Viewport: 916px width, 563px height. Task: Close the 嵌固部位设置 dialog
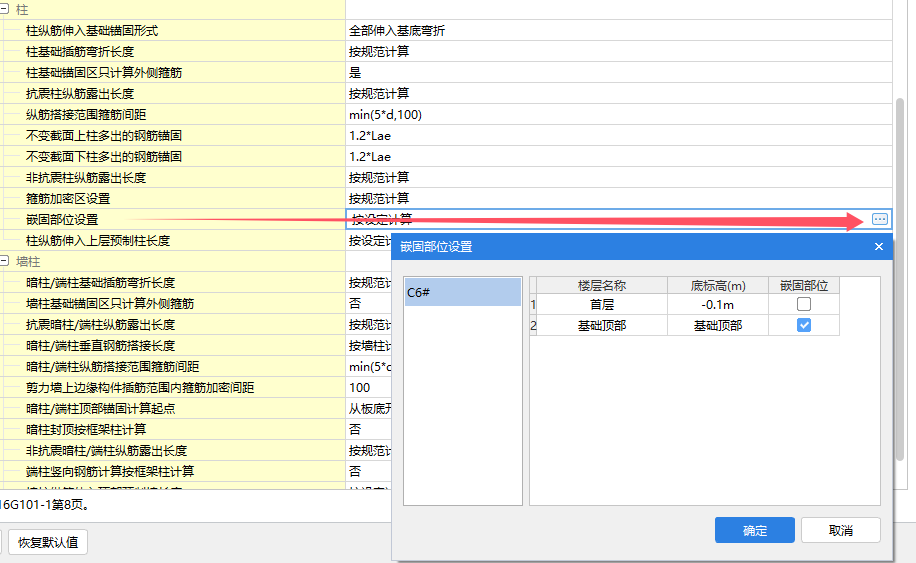879,246
